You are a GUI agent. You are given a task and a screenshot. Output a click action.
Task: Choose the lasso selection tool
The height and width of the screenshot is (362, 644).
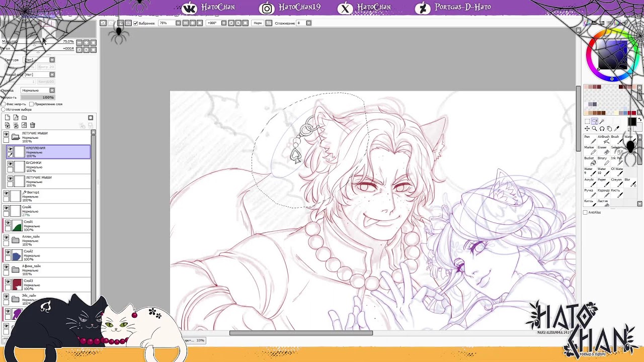pyautogui.click(x=594, y=122)
